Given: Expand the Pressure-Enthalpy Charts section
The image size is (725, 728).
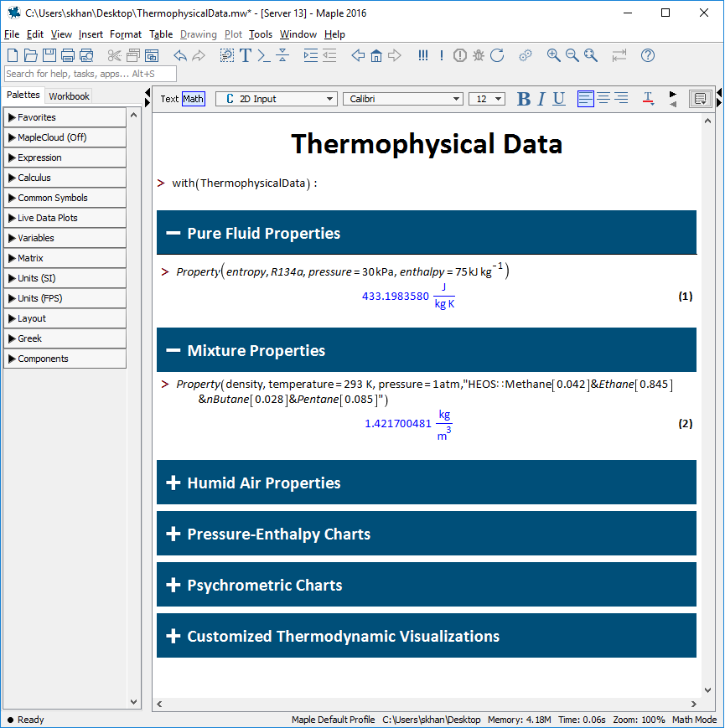Looking at the screenshot, I should [173, 534].
